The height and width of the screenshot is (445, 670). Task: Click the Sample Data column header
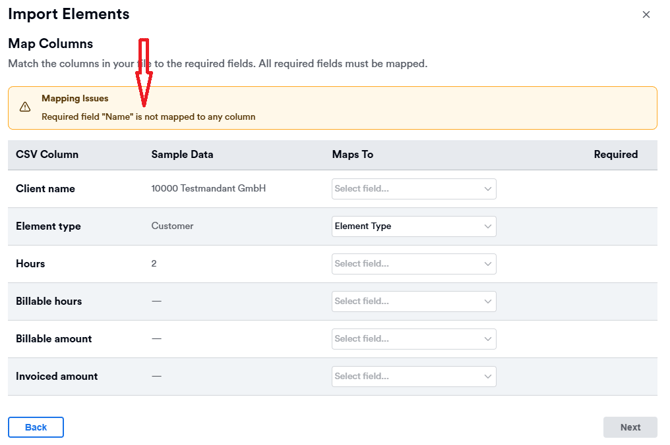182,155
